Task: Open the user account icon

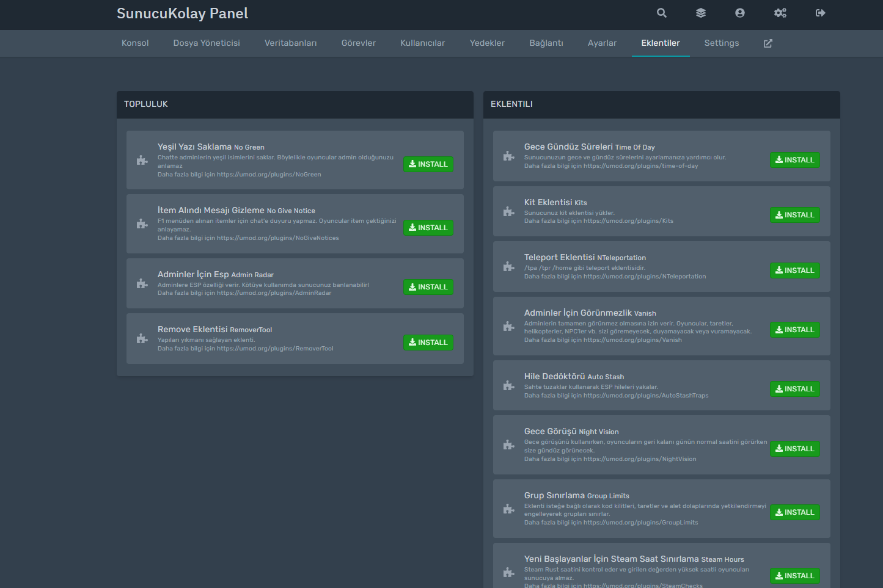Action: pyautogui.click(x=740, y=13)
